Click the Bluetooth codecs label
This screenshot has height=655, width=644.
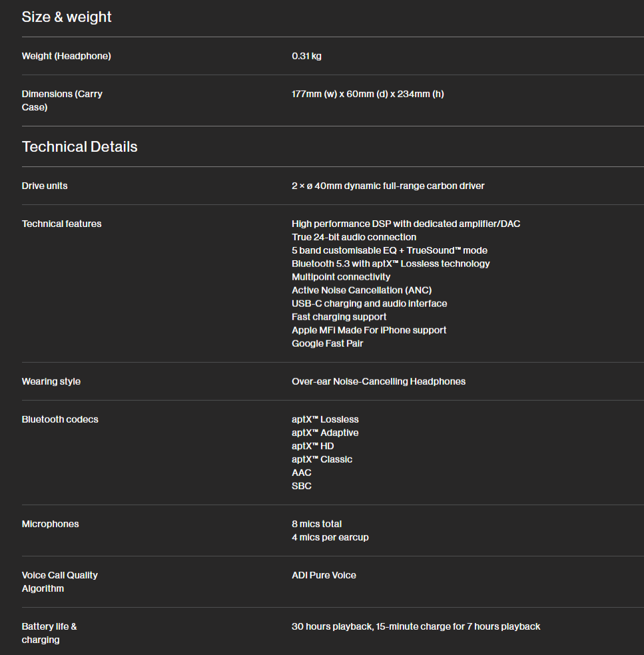60,419
